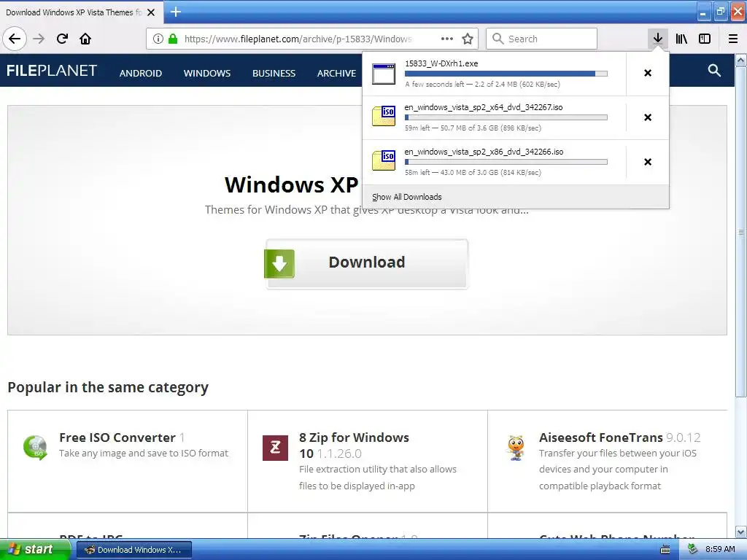
Task: Open the WINDOWS navigation menu
Action: point(207,74)
